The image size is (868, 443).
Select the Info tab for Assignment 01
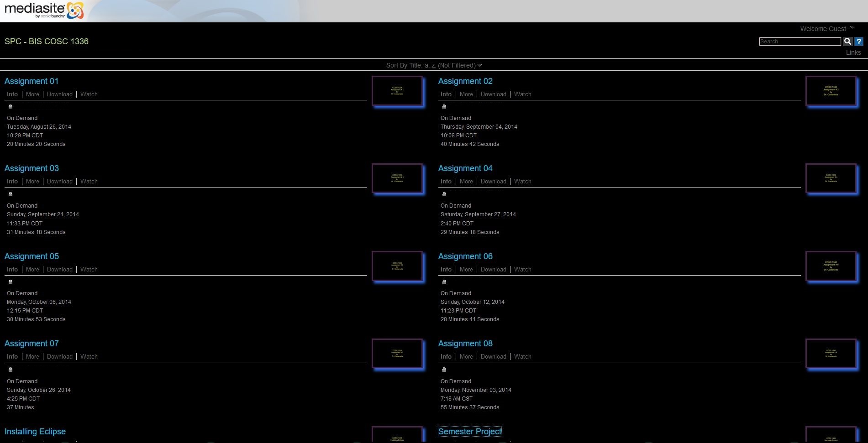[12, 94]
